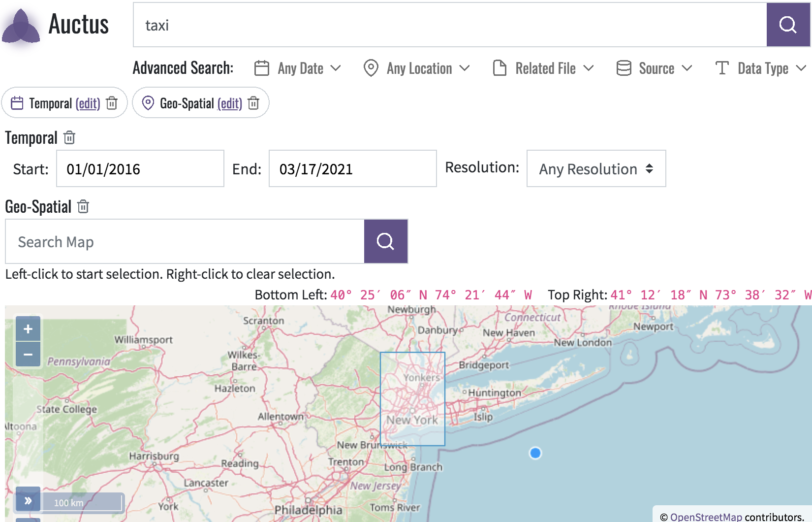
Task: Zoom out on the map
Action: coord(28,355)
